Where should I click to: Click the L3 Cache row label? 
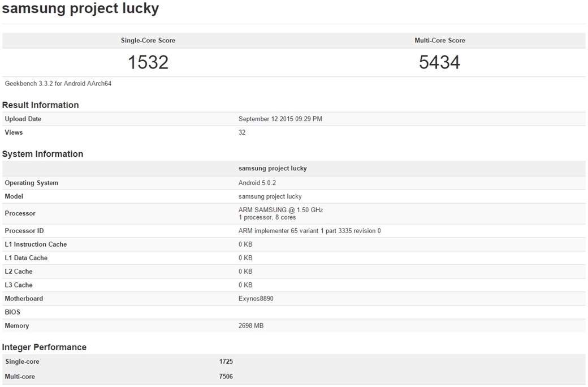(x=18, y=285)
